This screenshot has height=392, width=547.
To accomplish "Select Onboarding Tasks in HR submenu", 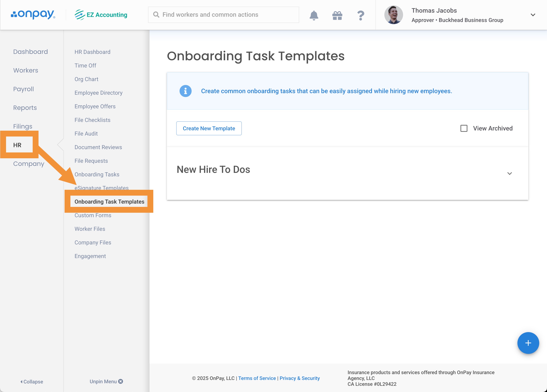I will (97, 174).
